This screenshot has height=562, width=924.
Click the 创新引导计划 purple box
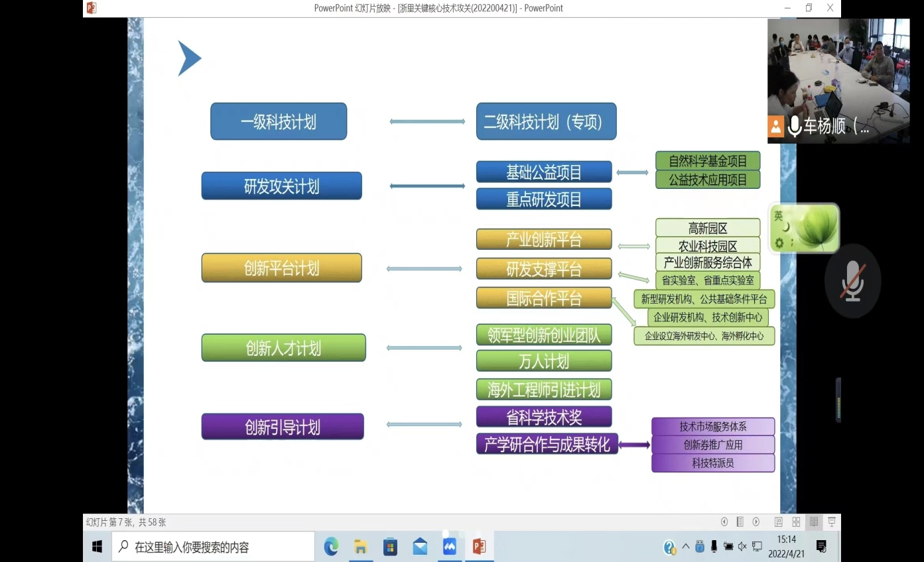pyautogui.click(x=283, y=427)
